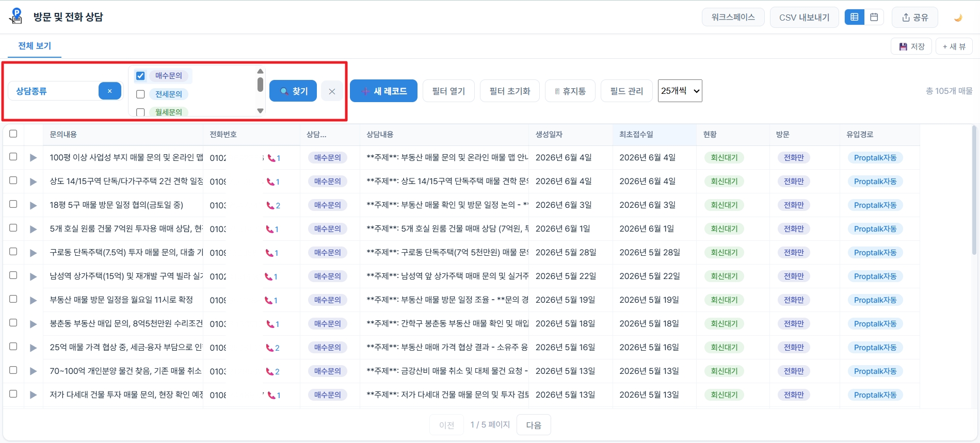
Task: Click 새 레코드 add button
Action: (x=383, y=91)
